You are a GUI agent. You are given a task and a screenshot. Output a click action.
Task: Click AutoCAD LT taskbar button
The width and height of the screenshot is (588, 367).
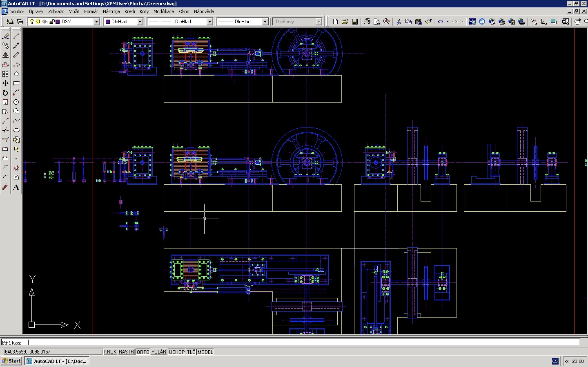point(57,361)
